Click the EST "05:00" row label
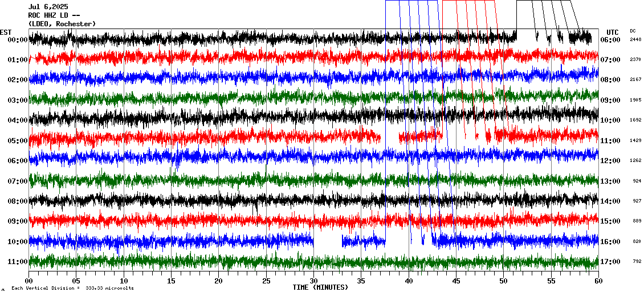Screen dimensions: 644x296 tap(17, 141)
